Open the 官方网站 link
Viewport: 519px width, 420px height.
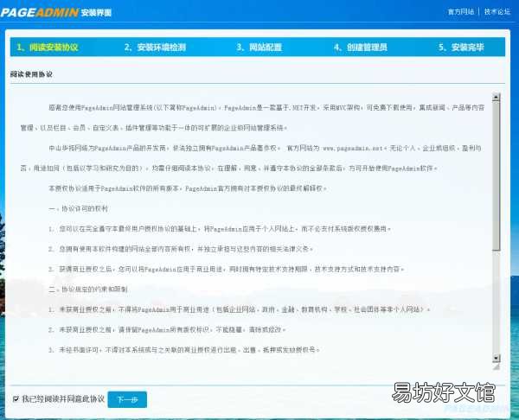coord(461,12)
